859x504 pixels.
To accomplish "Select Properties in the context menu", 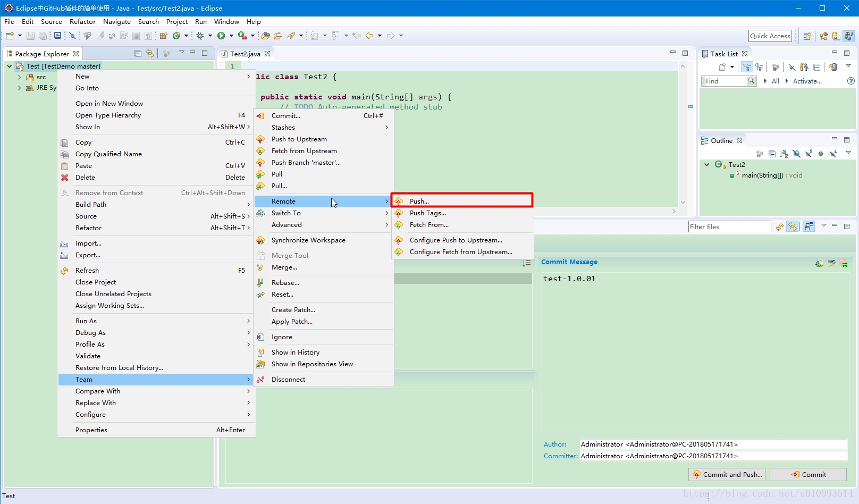I will click(156, 430).
